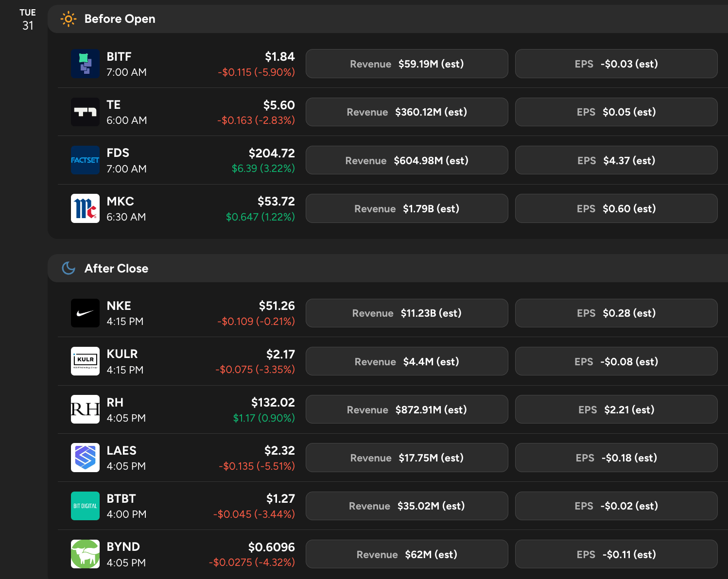Select the LAES ticker symbol

pos(121,450)
